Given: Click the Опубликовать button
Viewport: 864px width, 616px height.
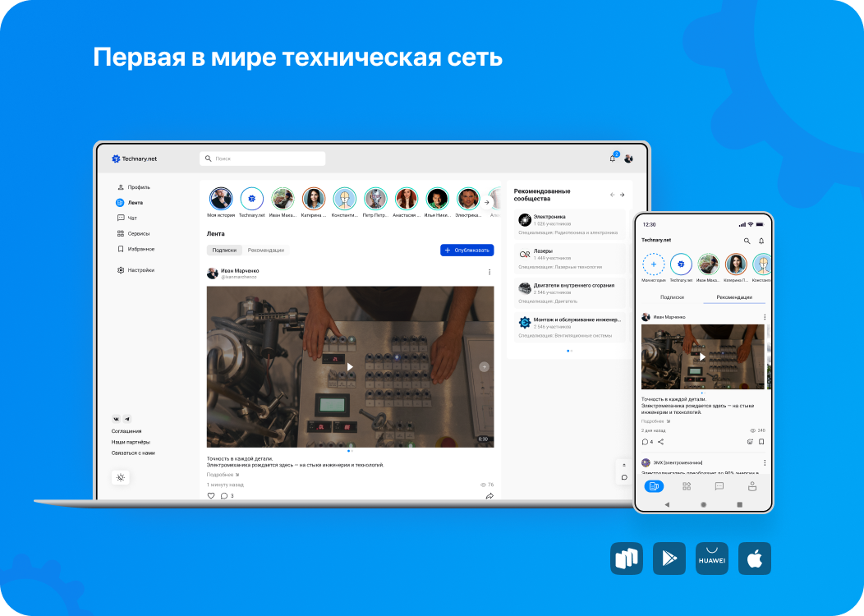Looking at the screenshot, I should point(466,251).
